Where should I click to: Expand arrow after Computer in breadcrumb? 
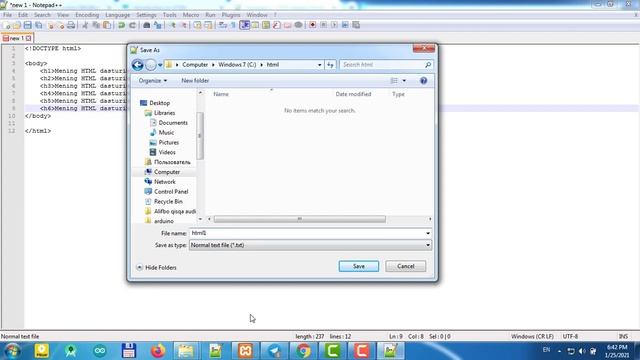point(213,64)
